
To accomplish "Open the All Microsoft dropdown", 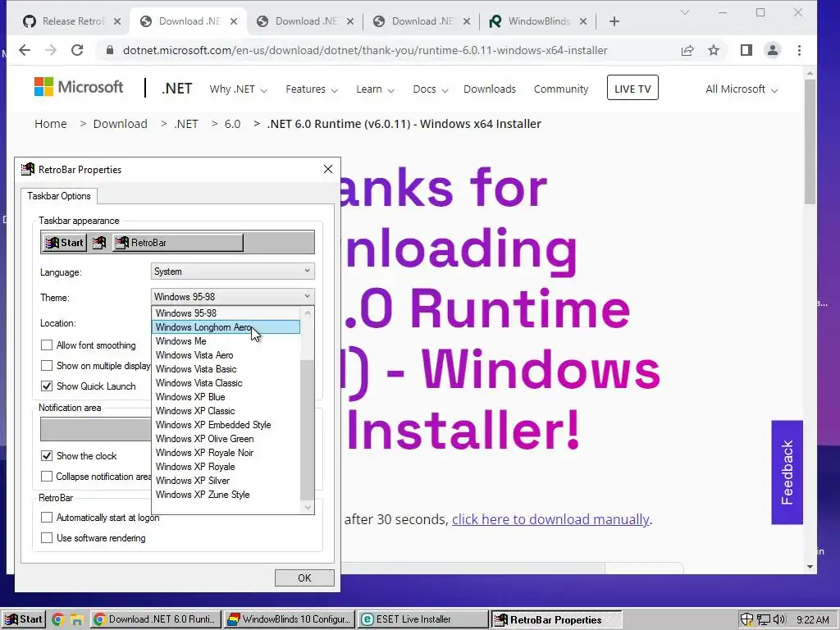I will 742,89.
